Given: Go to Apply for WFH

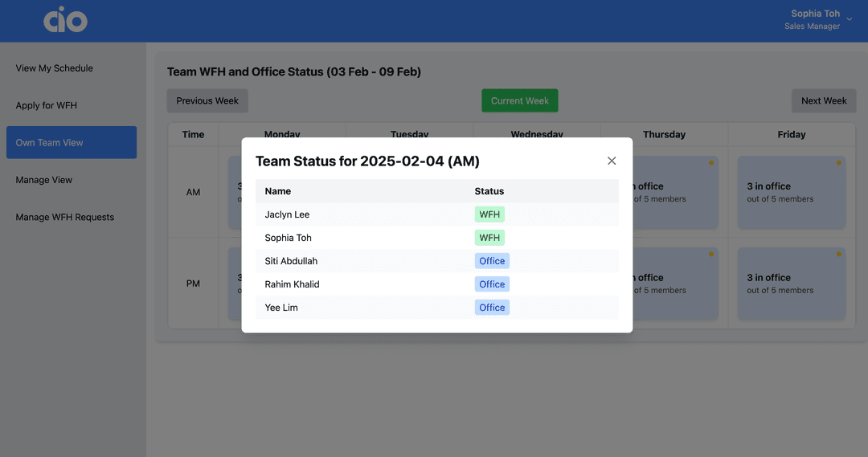Looking at the screenshot, I should [47, 105].
